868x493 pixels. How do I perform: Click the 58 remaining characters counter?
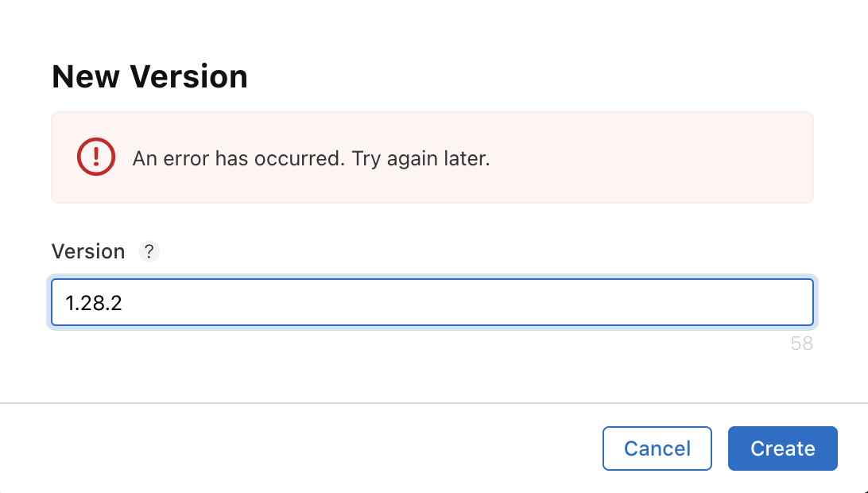(x=801, y=344)
